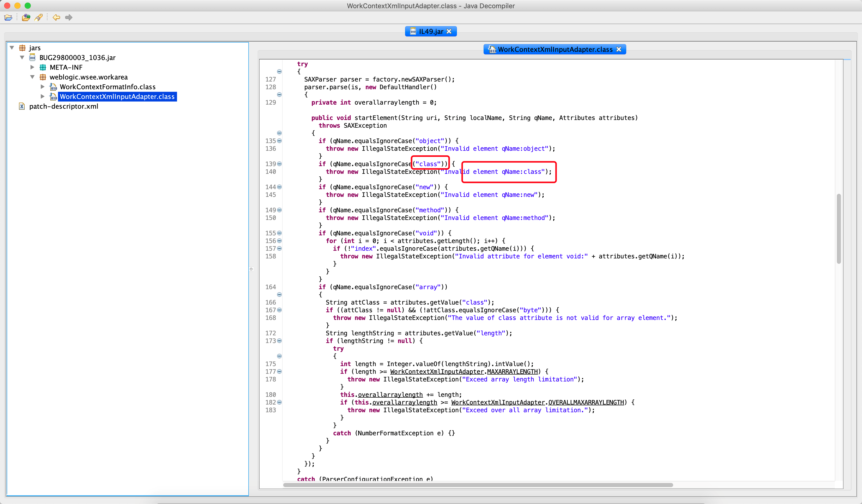Collapse the code fold at line 135
This screenshot has width=862, height=504.
coord(279,141)
